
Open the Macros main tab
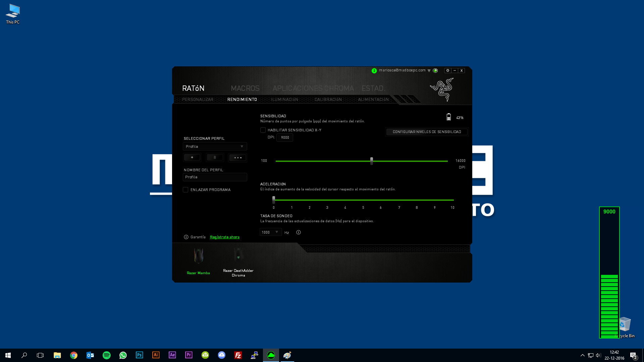(x=245, y=88)
